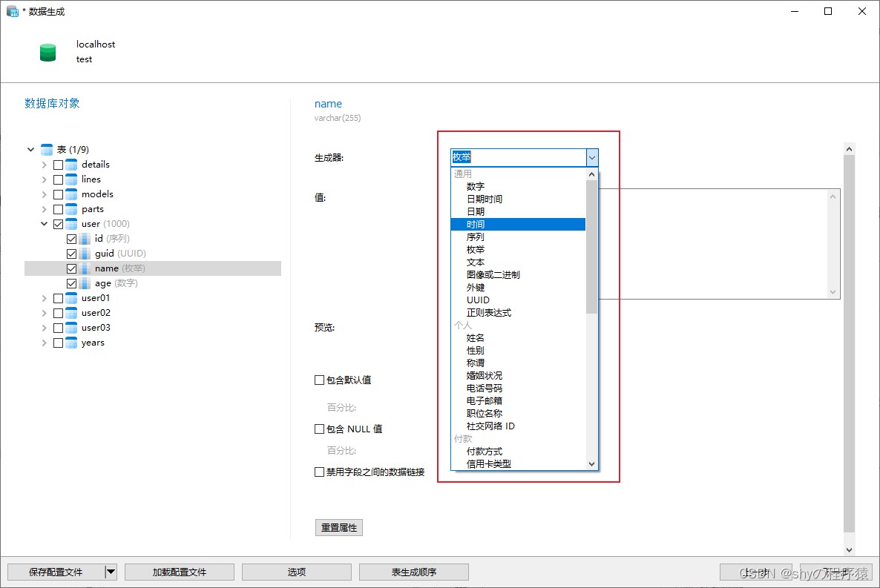Viewport: 880px width, 588px height.
Task: Check the lines table checkbox
Action: [59, 179]
